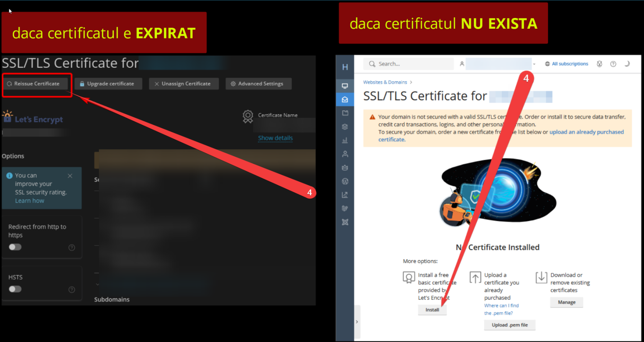The width and height of the screenshot is (644, 342).
Task: Click in the Search field
Action: click(x=409, y=64)
